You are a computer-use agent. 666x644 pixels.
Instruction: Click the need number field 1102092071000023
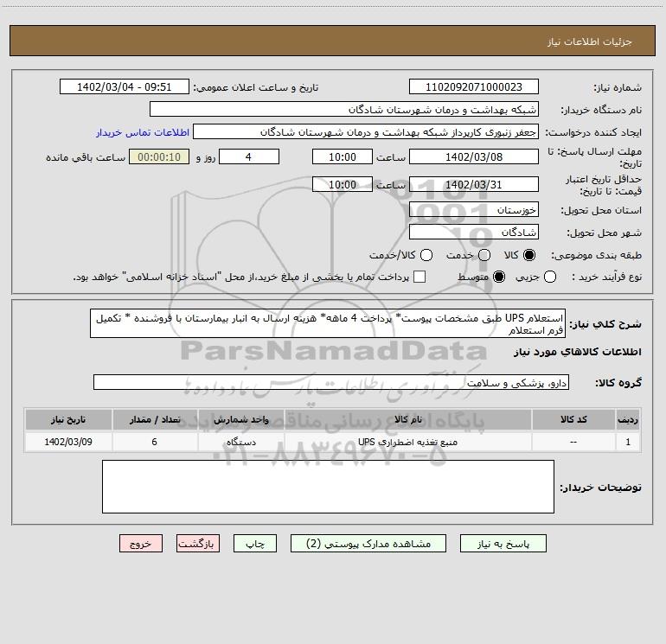tap(474, 86)
